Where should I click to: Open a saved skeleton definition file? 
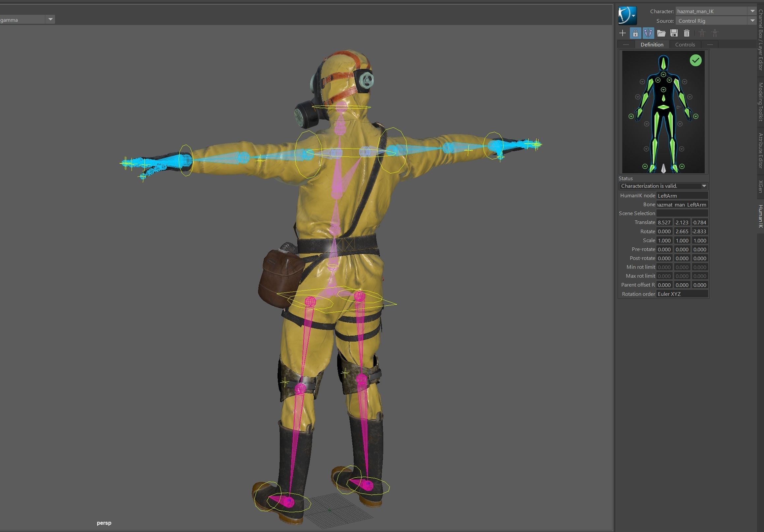(661, 33)
